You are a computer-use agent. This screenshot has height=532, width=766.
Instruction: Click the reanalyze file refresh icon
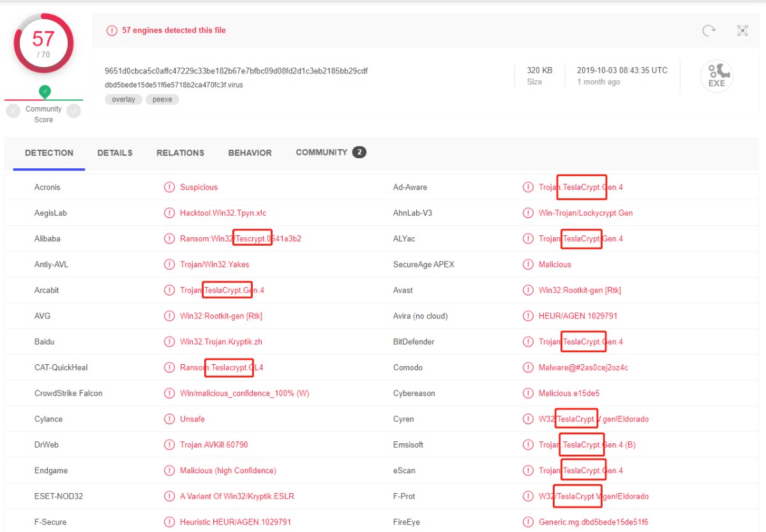(x=709, y=31)
